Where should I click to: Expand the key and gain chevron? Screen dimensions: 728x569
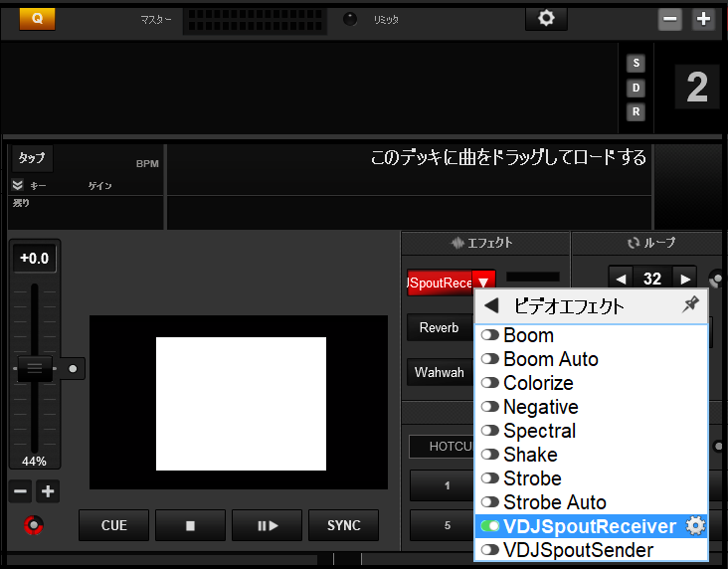18,185
